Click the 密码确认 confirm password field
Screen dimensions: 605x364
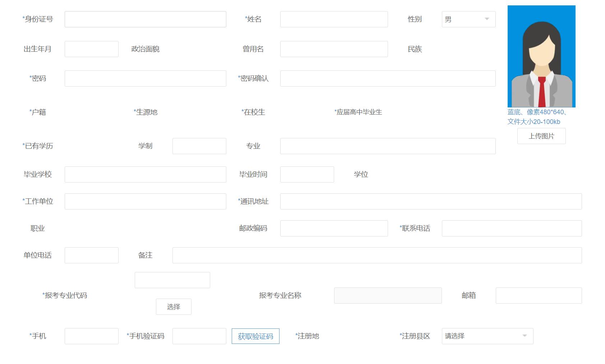point(387,78)
